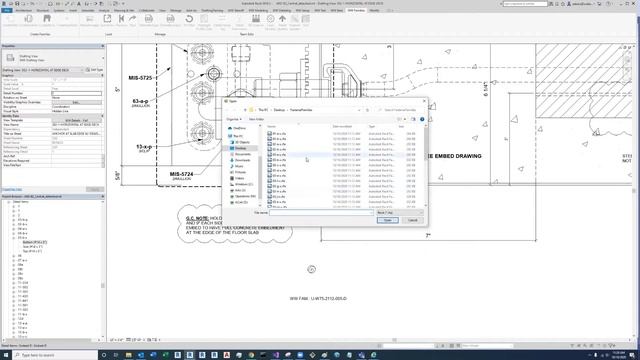Viewport: 640px width, 360px height.
Task: Click the gear ribbon icon
Action: [x=270, y=19]
